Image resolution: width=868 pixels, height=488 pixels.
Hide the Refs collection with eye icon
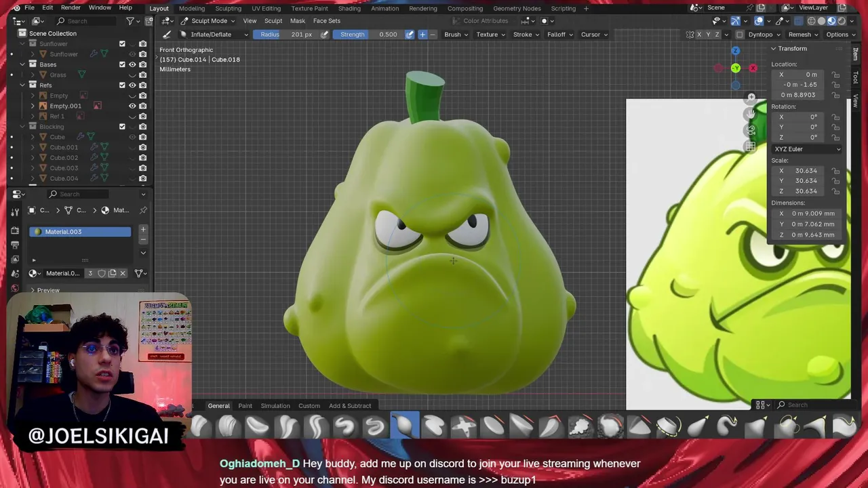132,85
